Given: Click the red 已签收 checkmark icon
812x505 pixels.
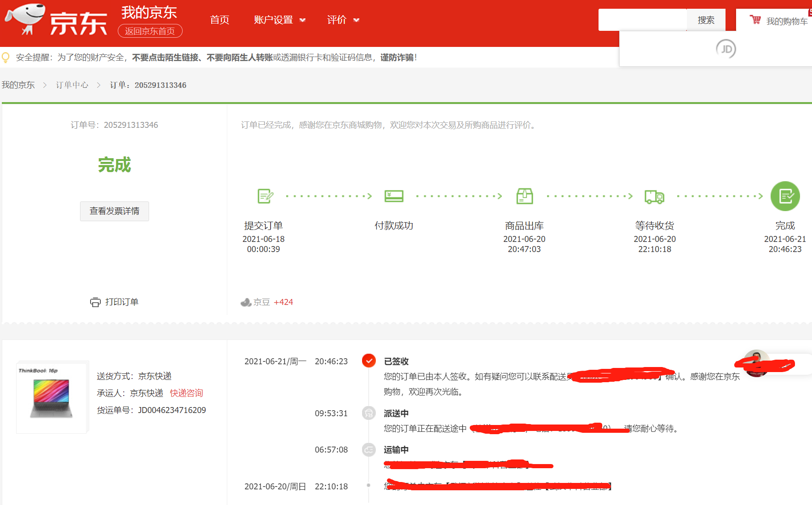Looking at the screenshot, I should click(x=369, y=361).
